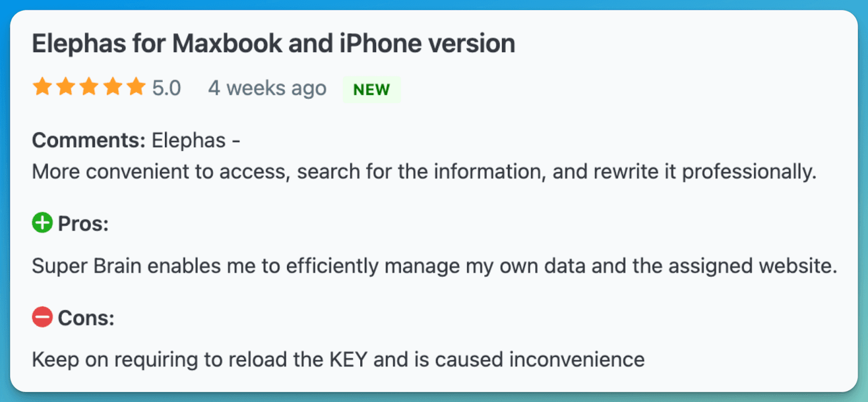Click the "4 weeks ago" timestamp
This screenshot has height=402, width=868.
click(267, 88)
